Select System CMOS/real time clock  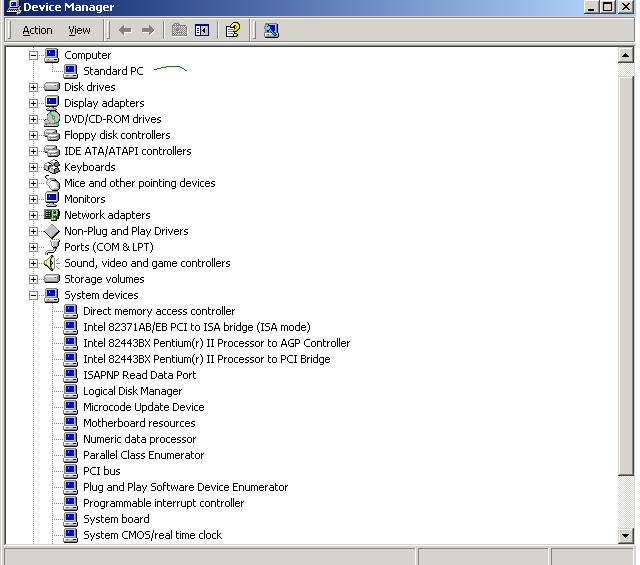click(152, 535)
